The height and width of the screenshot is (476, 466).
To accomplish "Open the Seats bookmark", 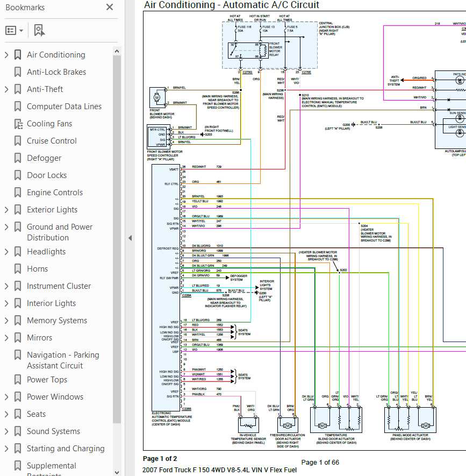I will click(x=37, y=414).
